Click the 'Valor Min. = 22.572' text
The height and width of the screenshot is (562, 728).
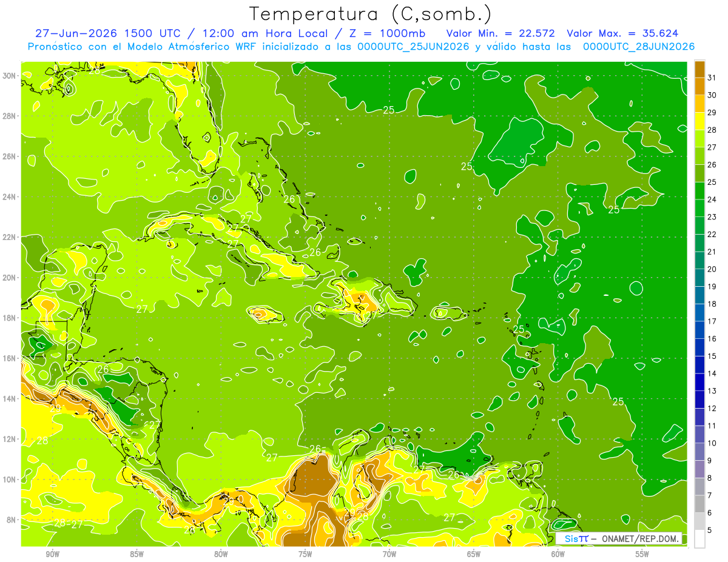502,33
